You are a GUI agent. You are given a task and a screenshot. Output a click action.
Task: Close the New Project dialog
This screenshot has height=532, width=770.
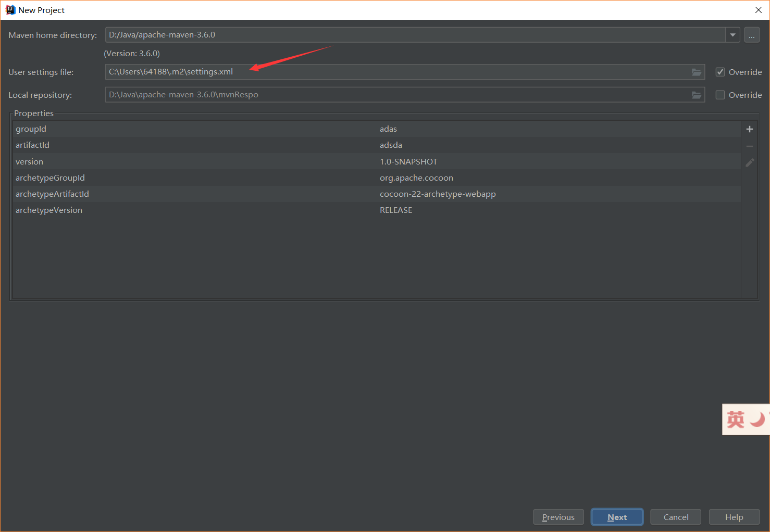pos(759,10)
